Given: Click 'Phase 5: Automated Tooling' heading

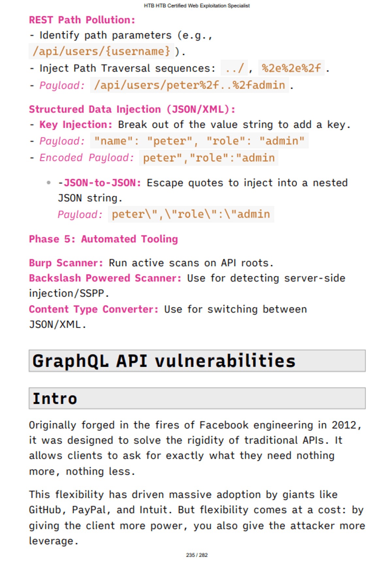Looking at the screenshot, I should tap(103, 239).
